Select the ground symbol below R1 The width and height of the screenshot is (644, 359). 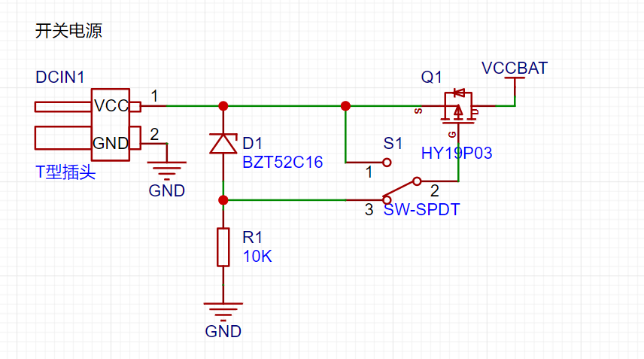tap(223, 312)
